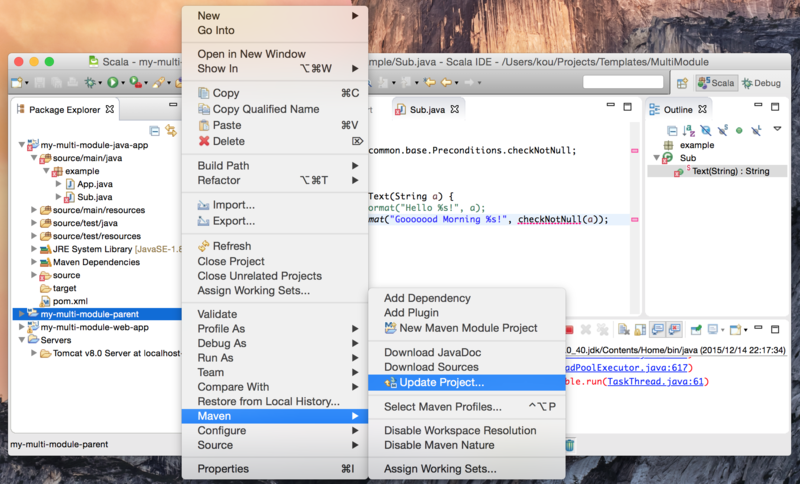Click the trash can icon in the status bar

(x=570, y=445)
